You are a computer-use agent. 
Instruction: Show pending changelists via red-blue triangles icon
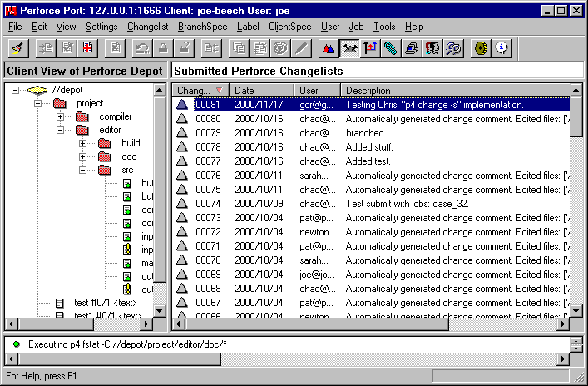pyautogui.click(x=329, y=48)
